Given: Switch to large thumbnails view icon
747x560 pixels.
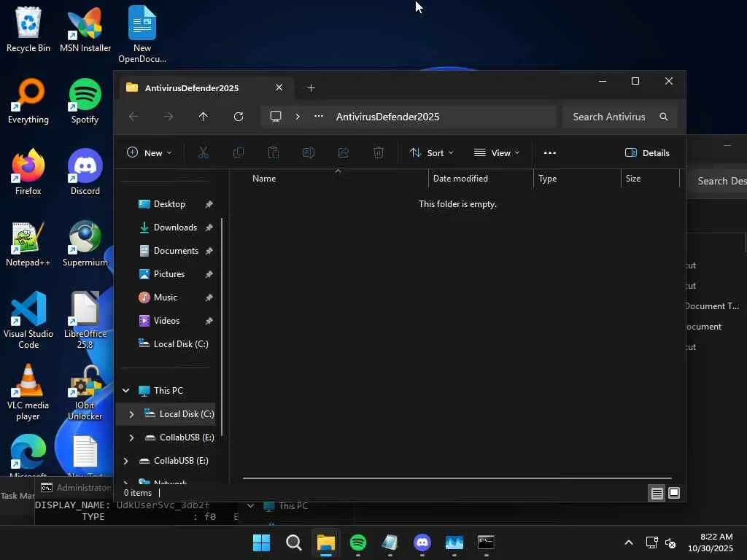Looking at the screenshot, I should coord(674,494).
